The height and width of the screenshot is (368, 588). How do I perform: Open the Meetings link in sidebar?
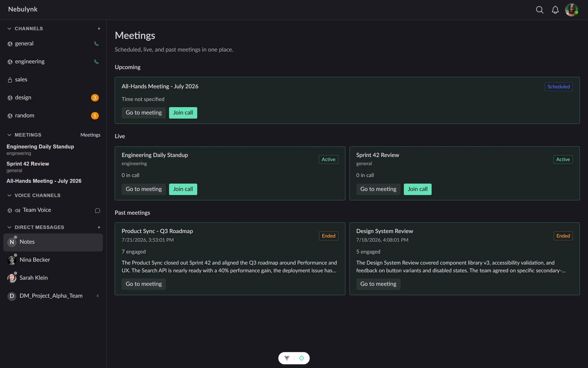(90, 135)
